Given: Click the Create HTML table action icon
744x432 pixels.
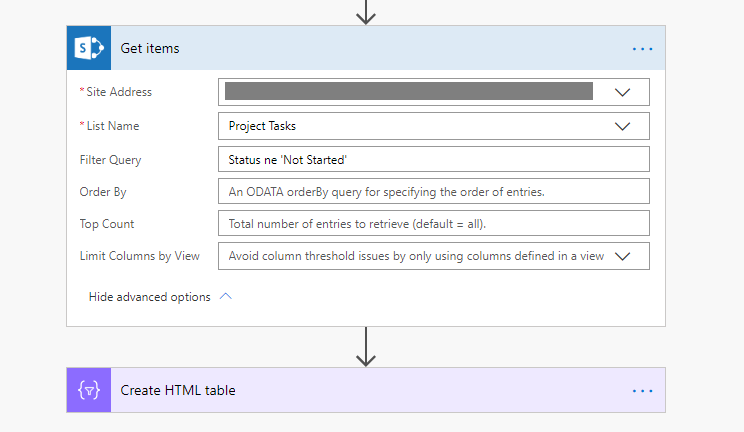Looking at the screenshot, I should [89, 390].
